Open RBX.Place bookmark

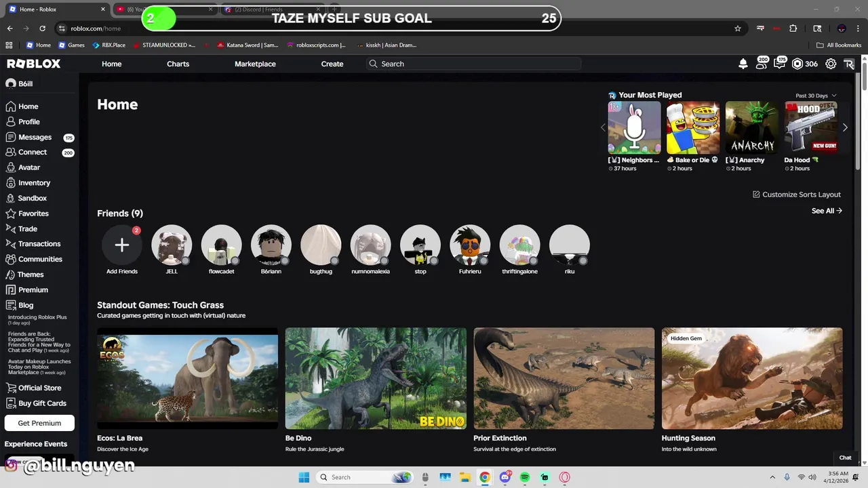pyautogui.click(x=108, y=45)
